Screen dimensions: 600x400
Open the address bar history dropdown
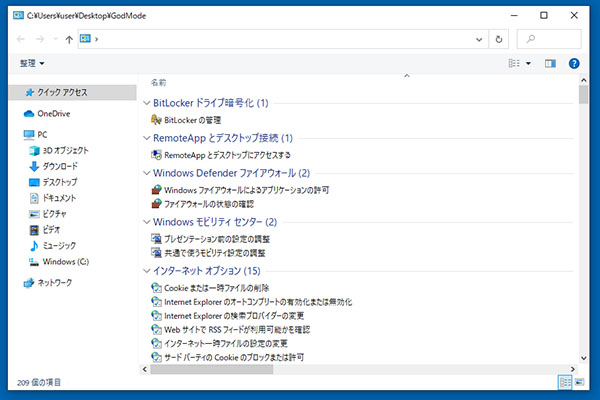[x=480, y=39]
